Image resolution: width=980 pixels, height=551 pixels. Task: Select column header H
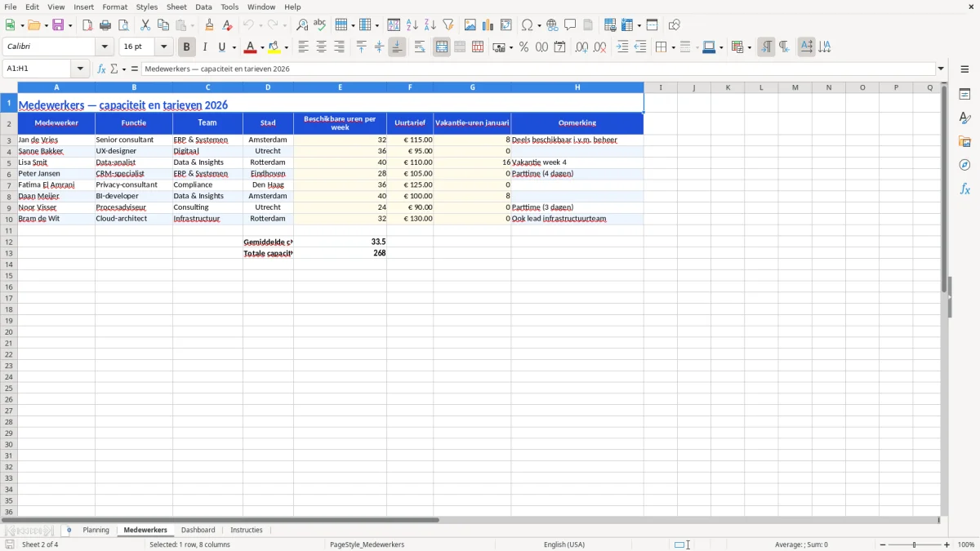(x=577, y=87)
